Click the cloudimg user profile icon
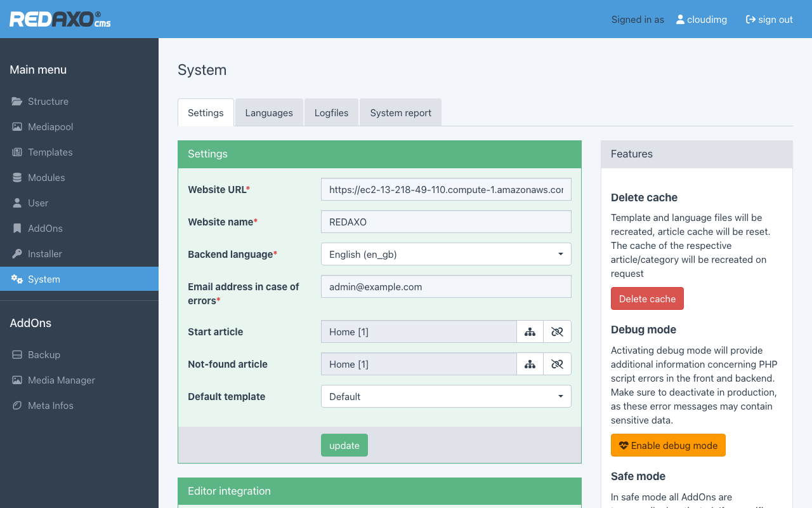812x508 pixels. point(680,20)
